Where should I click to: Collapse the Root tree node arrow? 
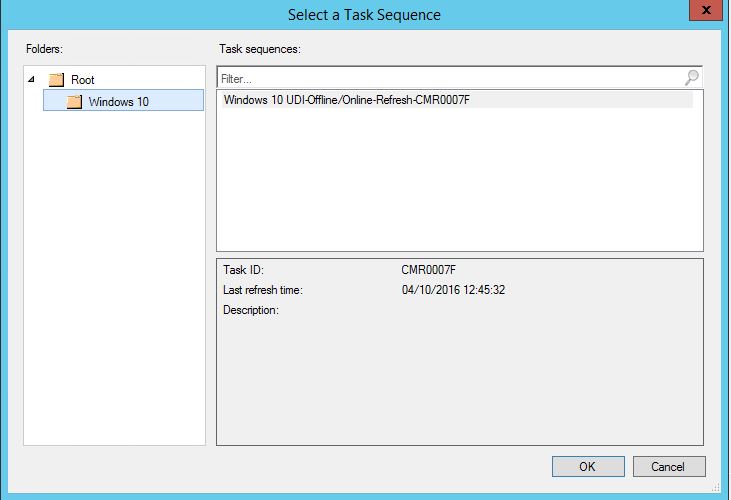coord(33,79)
